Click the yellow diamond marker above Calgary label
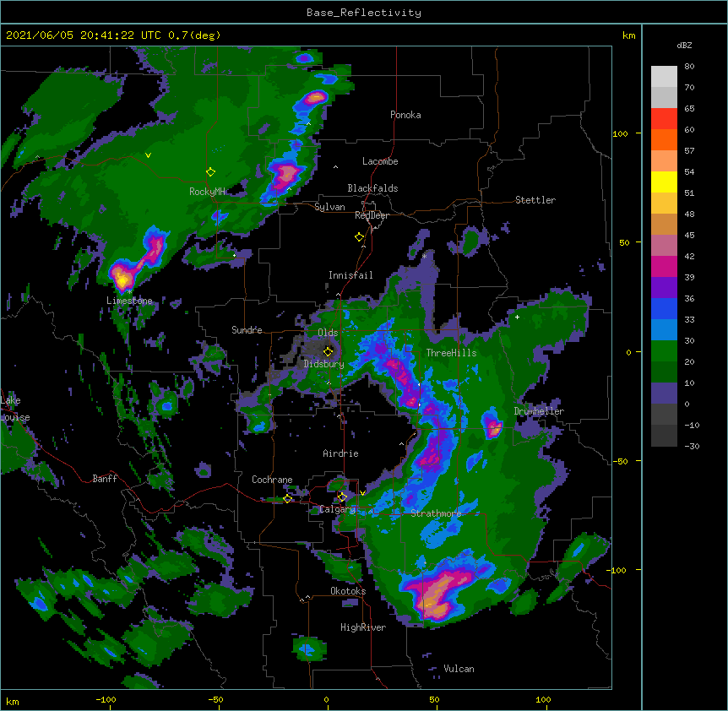The width and height of the screenshot is (728, 711). 342,497
